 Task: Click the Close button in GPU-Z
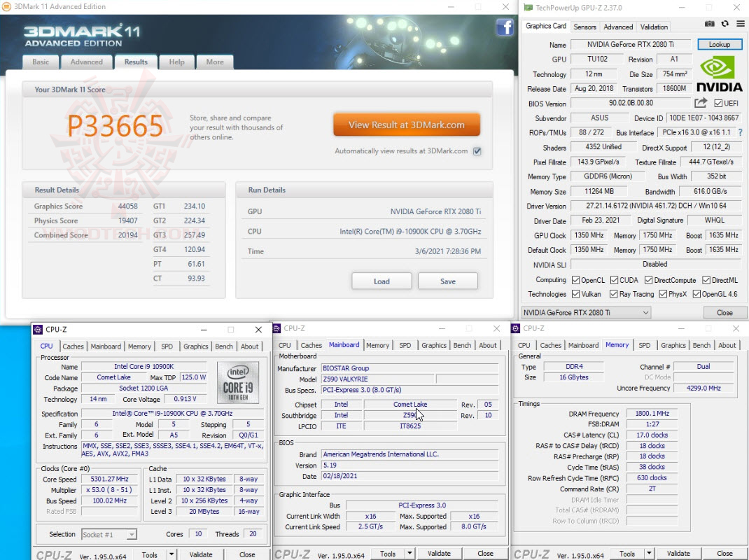pos(724,312)
